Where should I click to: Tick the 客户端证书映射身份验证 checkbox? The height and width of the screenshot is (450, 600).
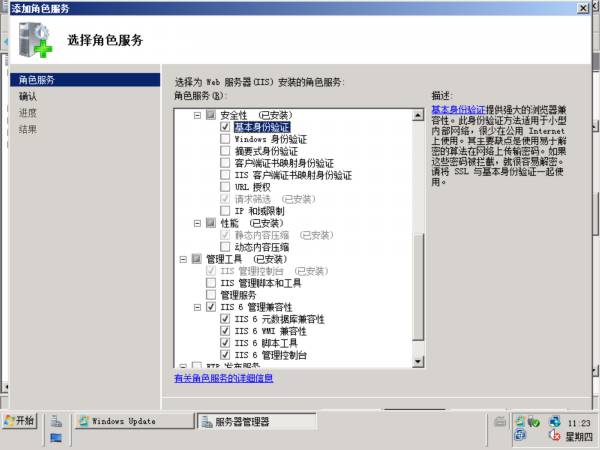225,163
